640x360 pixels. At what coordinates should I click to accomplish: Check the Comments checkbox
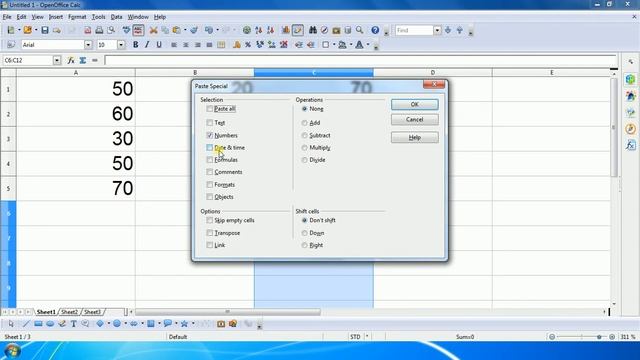[x=210, y=172]
